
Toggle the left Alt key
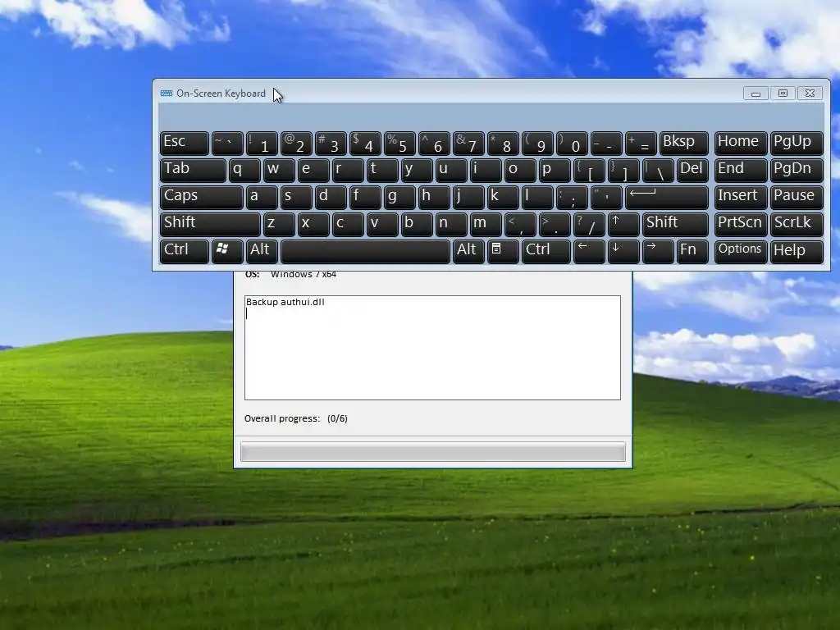tap(262, 251)
